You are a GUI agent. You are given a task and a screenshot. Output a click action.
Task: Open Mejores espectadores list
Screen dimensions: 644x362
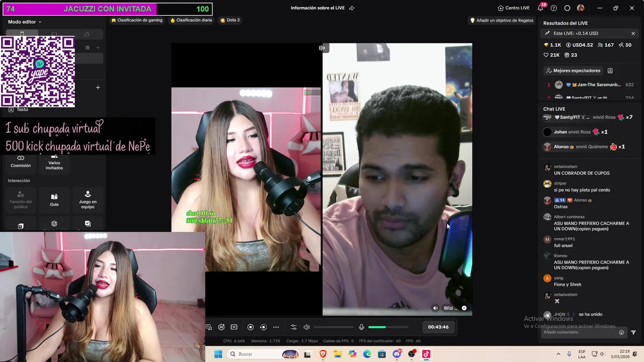click(573, 71)
